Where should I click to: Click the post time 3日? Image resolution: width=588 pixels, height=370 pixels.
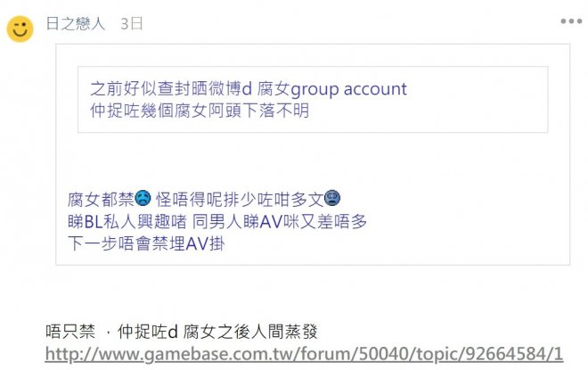(x=132, y=24)
